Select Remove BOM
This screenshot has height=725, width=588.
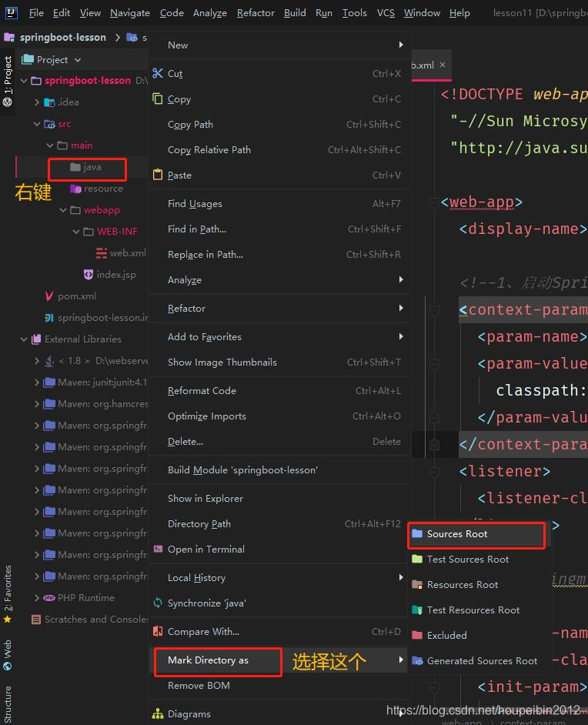click(280, 685)
